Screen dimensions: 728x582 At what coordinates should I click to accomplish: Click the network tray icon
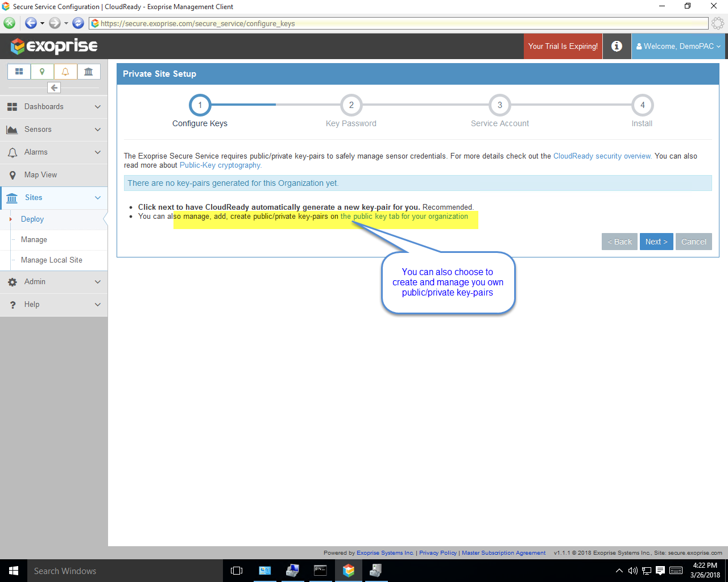coord(647,571)
